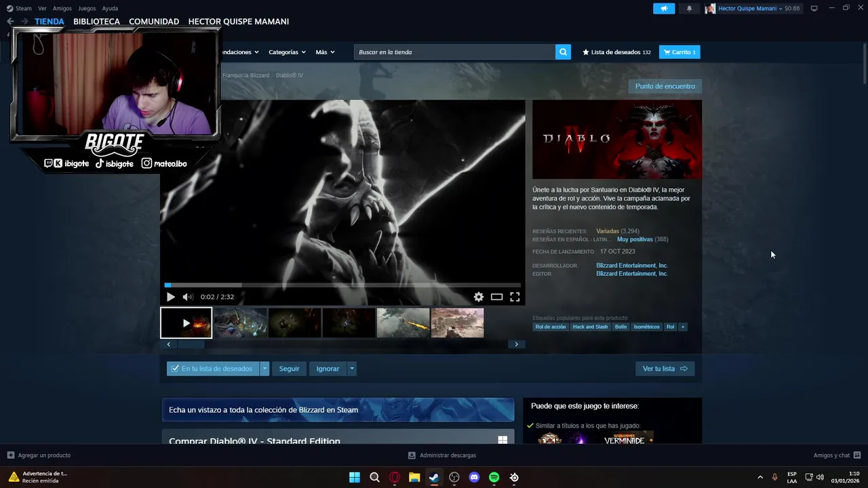Switch to the BIBLIOTECA tab

(96, 22)
